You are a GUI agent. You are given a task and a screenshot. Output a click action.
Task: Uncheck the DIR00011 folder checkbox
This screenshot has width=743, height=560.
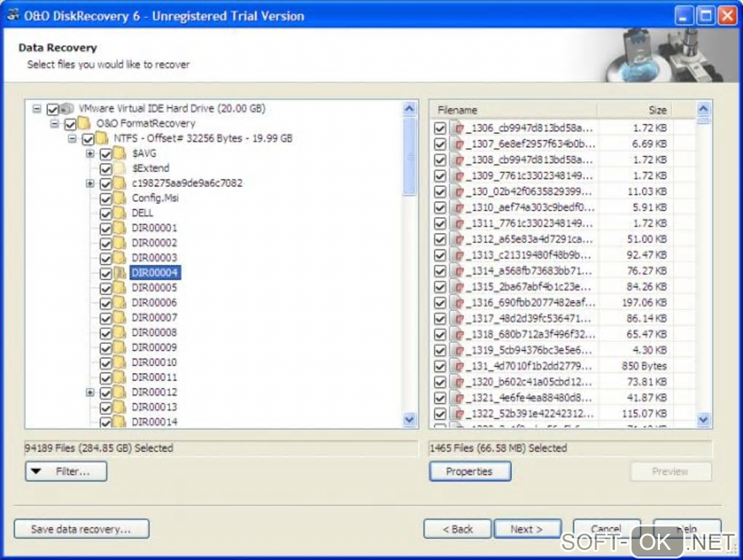106,378
